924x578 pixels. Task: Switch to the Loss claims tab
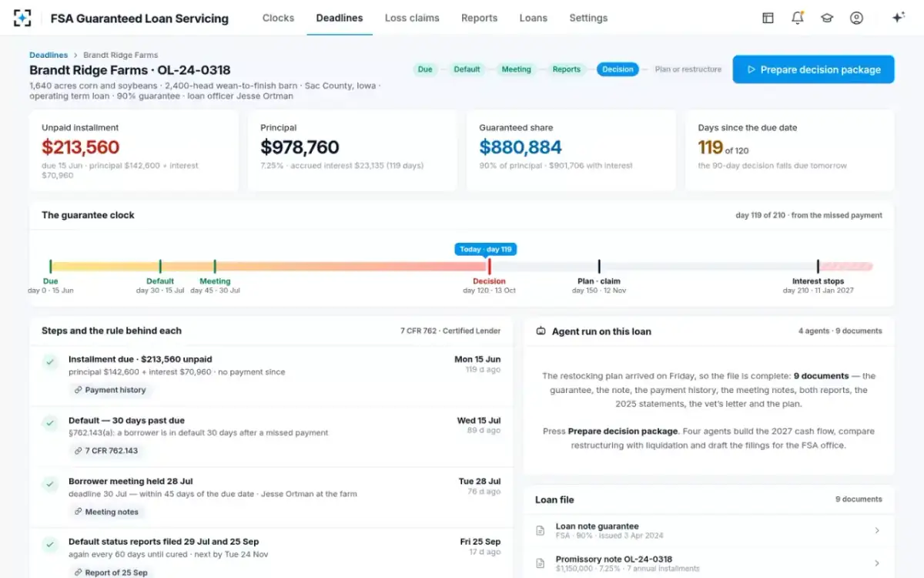click(x=412, y=18)
